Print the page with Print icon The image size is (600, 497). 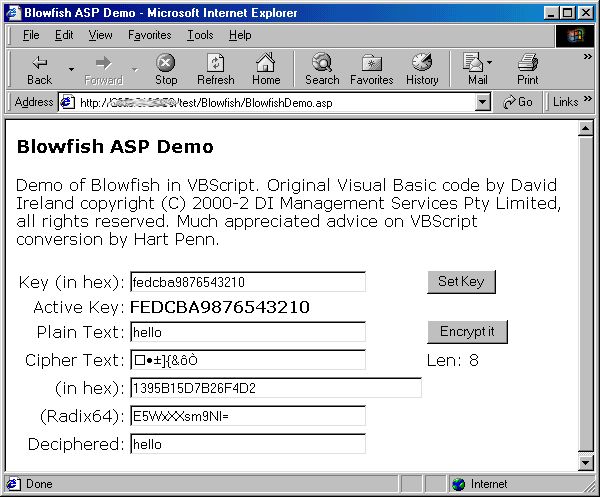click(528, 62)
